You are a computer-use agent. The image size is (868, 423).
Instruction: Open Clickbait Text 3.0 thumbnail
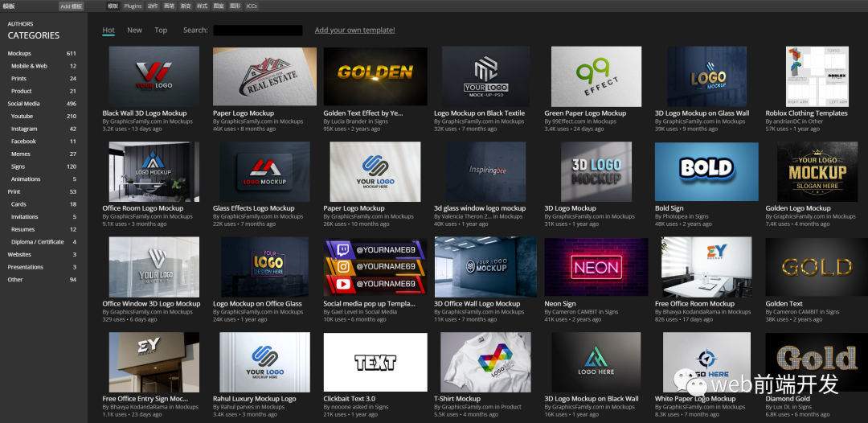pyautogui.click(x=375, y=362)
